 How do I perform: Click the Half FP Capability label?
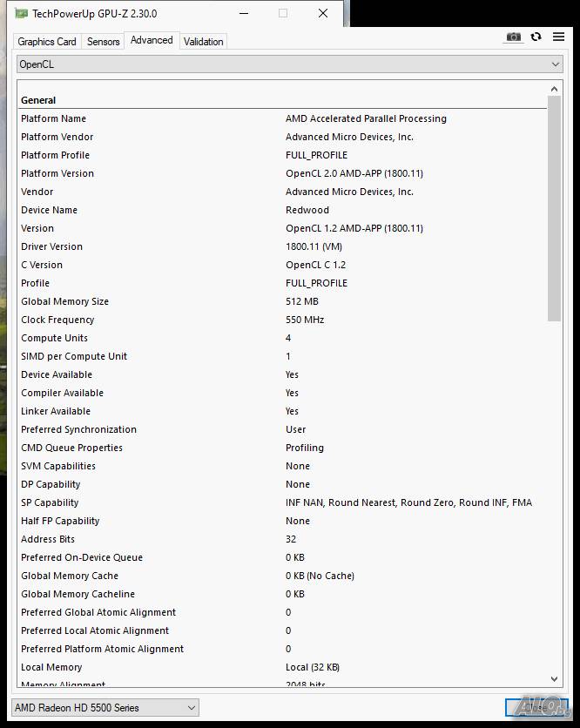(60, 521)
